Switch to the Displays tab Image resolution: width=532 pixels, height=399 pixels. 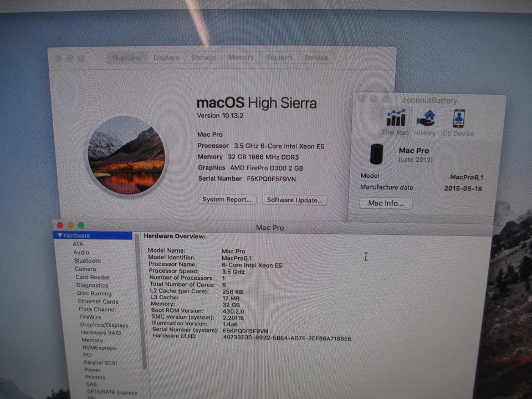(x=166, y=58)
